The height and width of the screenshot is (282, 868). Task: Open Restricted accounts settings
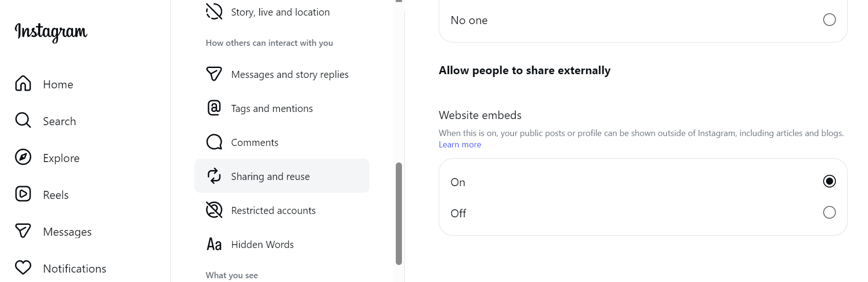coord(273,210)
